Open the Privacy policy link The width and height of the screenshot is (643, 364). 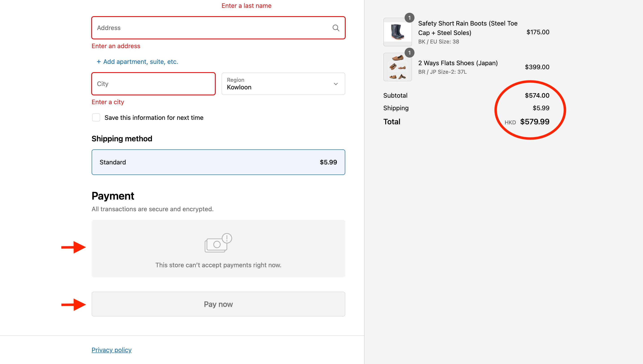(112, 350)
